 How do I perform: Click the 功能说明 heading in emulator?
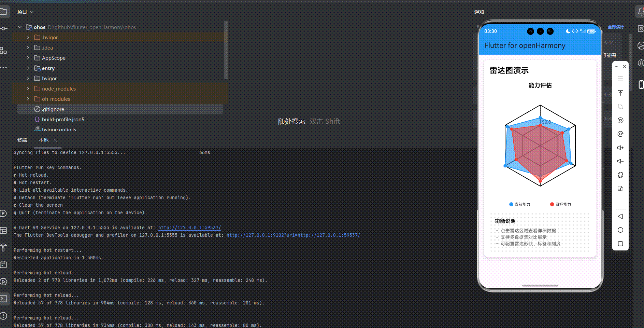point(505,221)
